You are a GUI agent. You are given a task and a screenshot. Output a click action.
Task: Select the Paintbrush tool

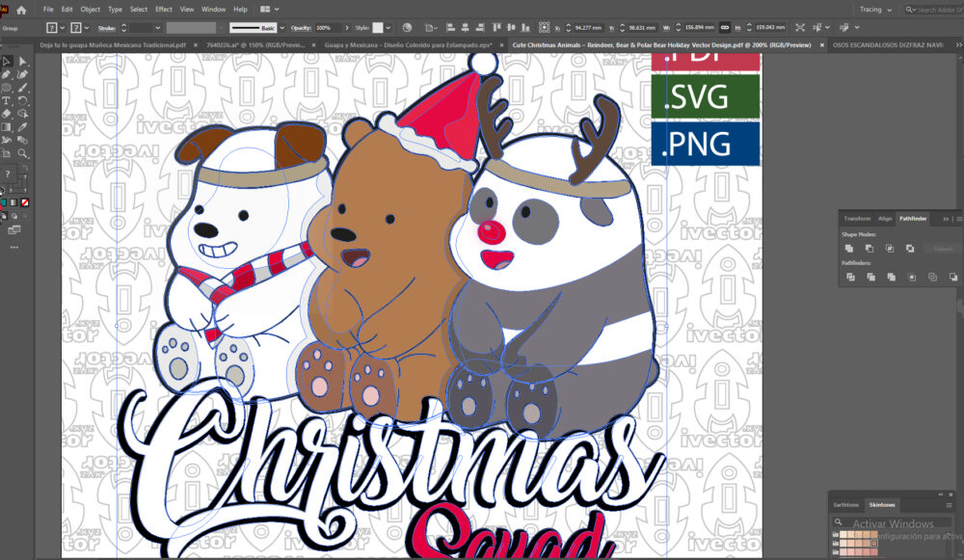tap(23, 88)
